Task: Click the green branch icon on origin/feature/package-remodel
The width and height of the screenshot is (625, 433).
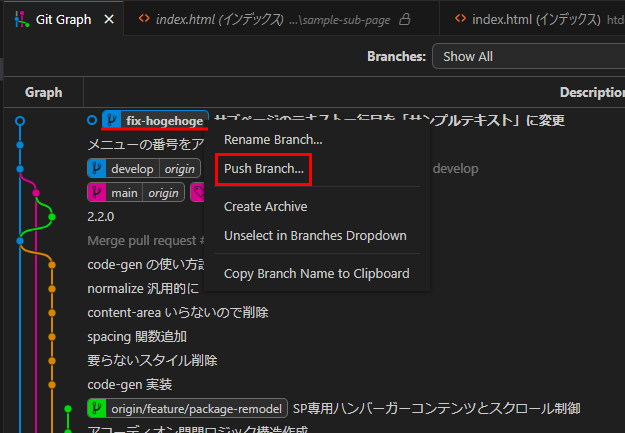Action: click(x=98, y=408)
